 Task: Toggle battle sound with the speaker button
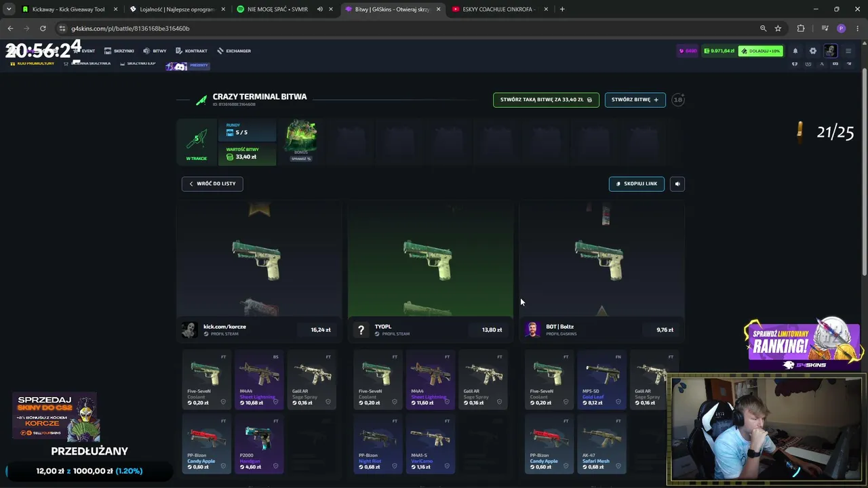pyautogui.click(x=677, y=184)
